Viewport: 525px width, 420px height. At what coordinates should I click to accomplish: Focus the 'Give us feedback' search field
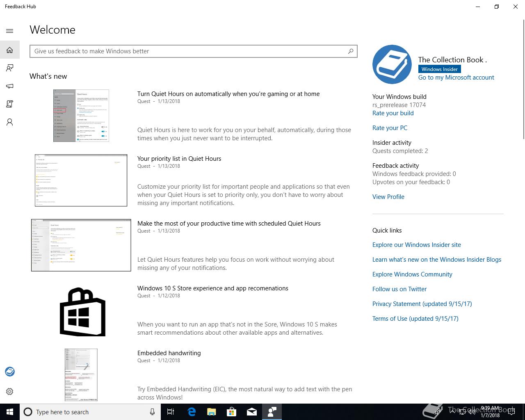tap(194, 51)
